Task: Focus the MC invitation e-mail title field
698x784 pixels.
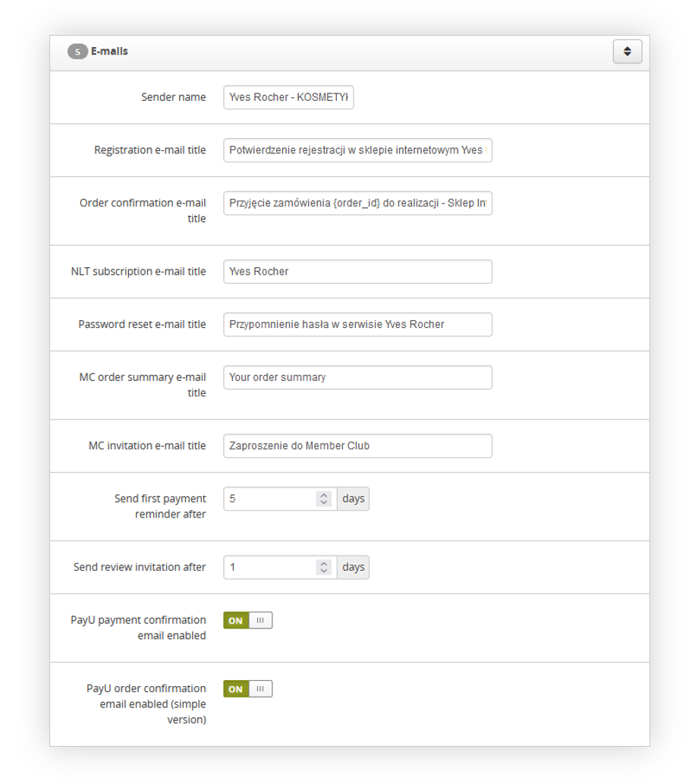Action: (x=357, y=446)
